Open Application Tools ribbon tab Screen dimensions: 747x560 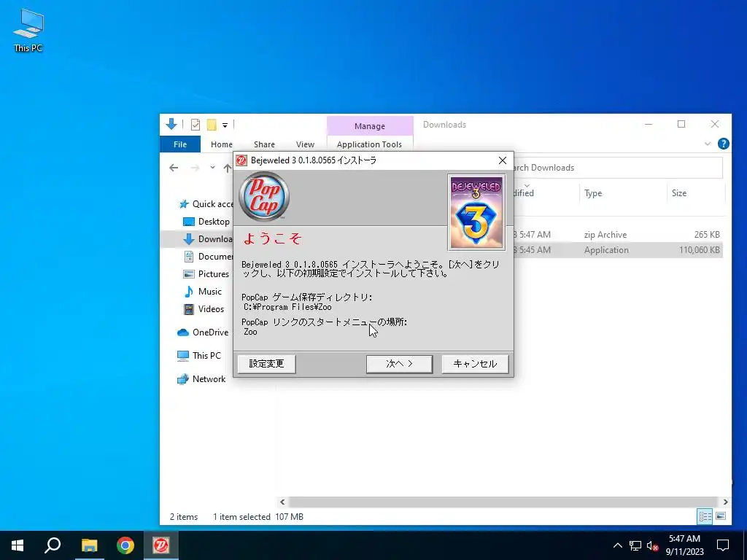click(369, 144)
